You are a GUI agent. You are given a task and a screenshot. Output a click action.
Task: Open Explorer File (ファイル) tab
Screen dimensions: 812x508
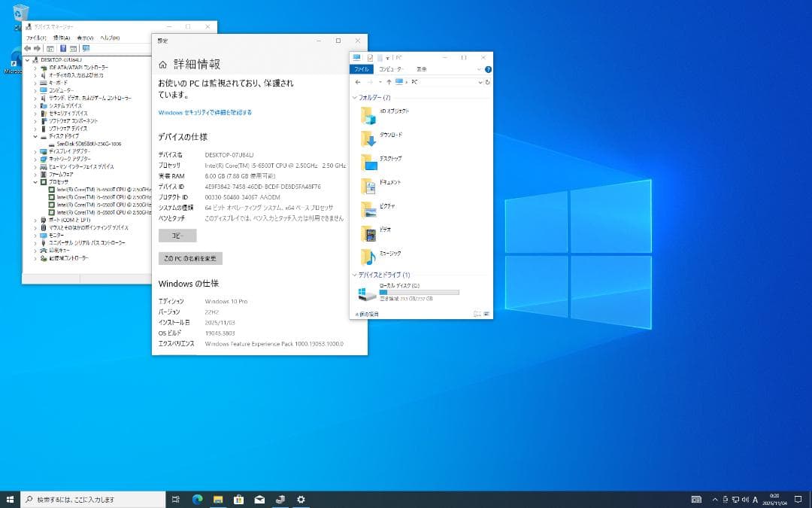[362, 69]
